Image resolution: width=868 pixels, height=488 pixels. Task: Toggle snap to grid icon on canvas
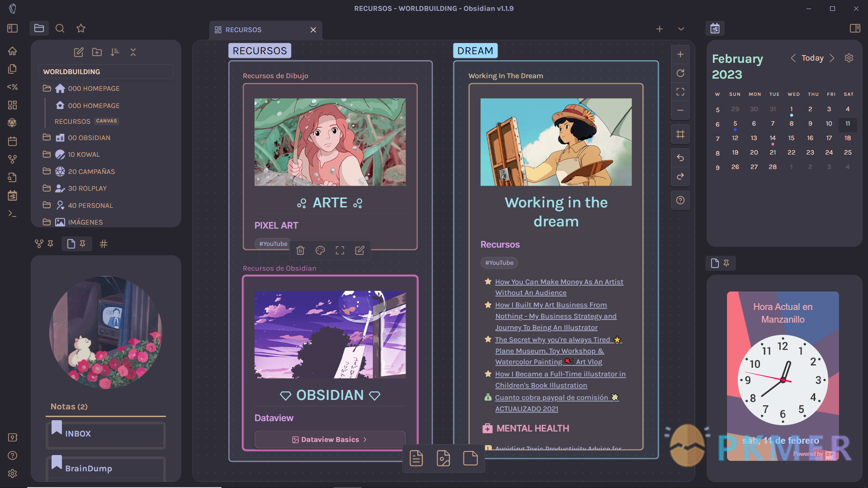click(680, 134)
